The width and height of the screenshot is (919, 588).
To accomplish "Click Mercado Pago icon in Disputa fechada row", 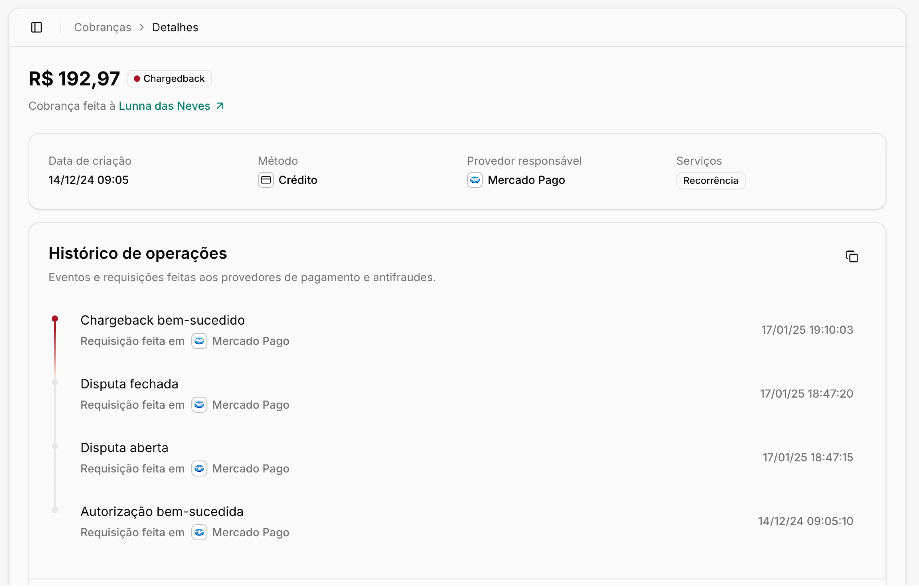I will pos(199,405).
